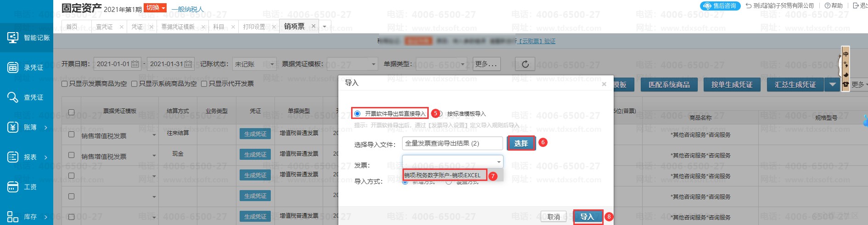The width and height of the screenshot is (868, 225).
Task: Click the 智能记账 sidebar icon
Action: [13, 38]
